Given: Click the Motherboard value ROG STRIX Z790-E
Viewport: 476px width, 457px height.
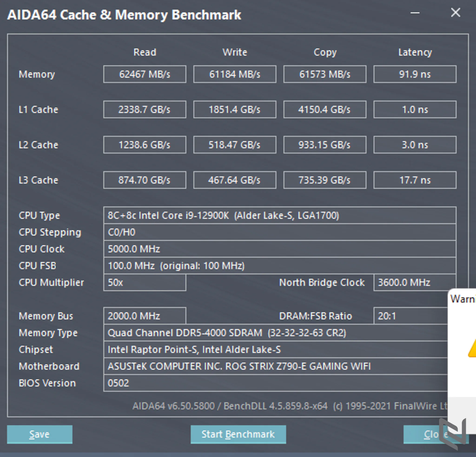Looking at the screenshot, I should click(276, 366).
